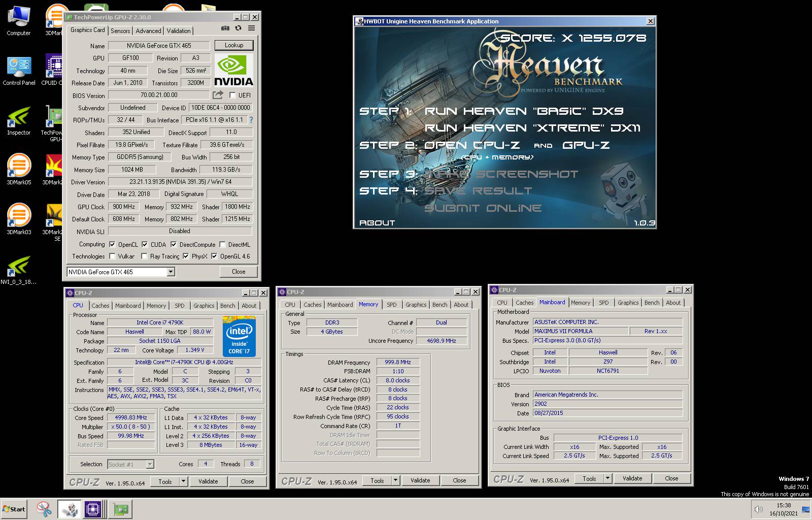Click the BIOS export share icon
This screenshot has width=812, height=520.
(218, 95)
